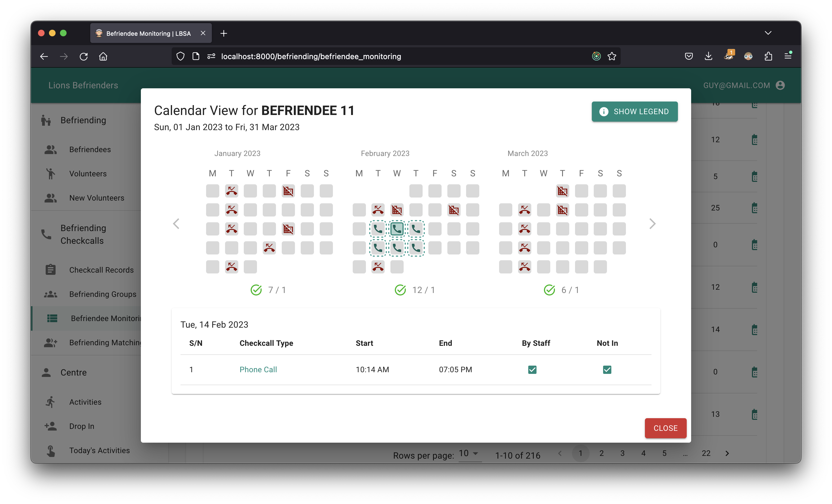Click next page arrow in pagination
Screen dimensions: 832x504
(727, 453)
